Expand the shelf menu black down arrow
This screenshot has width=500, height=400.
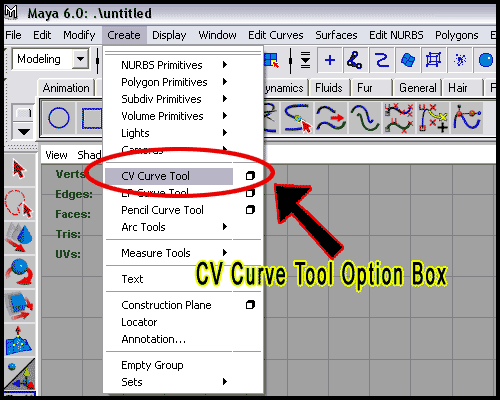pos(23,132)
